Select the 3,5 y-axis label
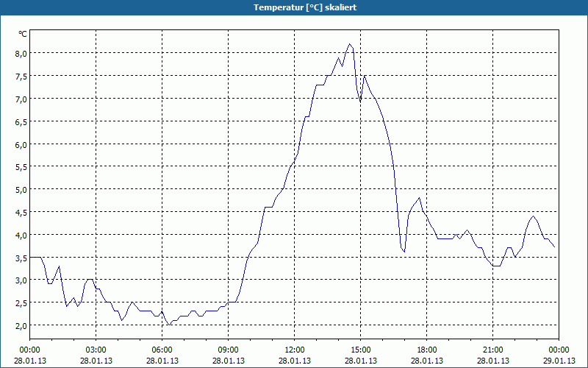 (x=21, y=258)
